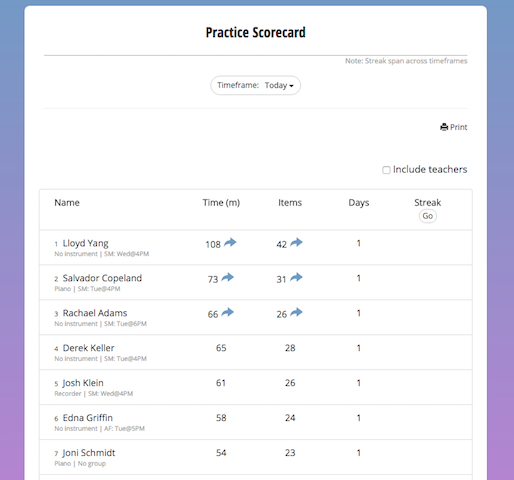
Task: Click the Streak column header
Action: point(428,203)
